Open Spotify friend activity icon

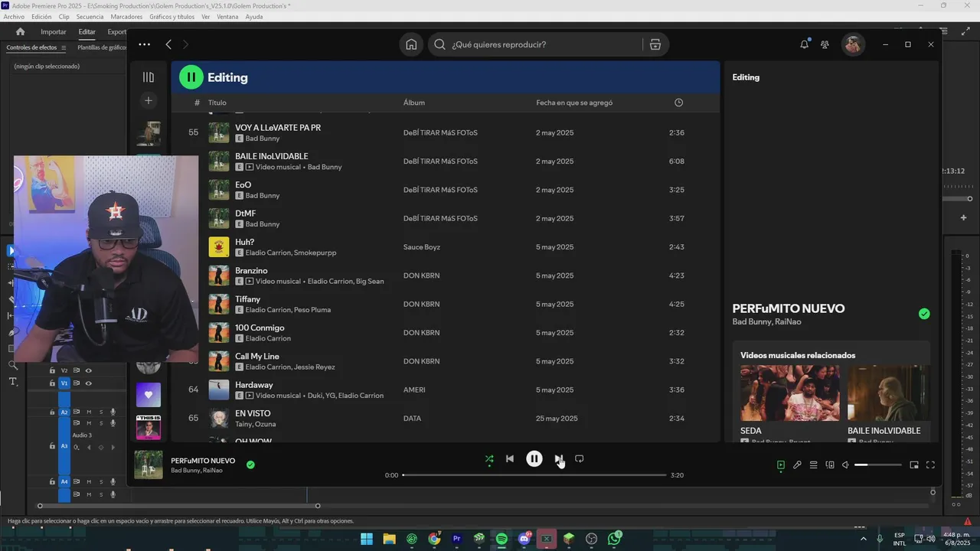coord(825,44)
